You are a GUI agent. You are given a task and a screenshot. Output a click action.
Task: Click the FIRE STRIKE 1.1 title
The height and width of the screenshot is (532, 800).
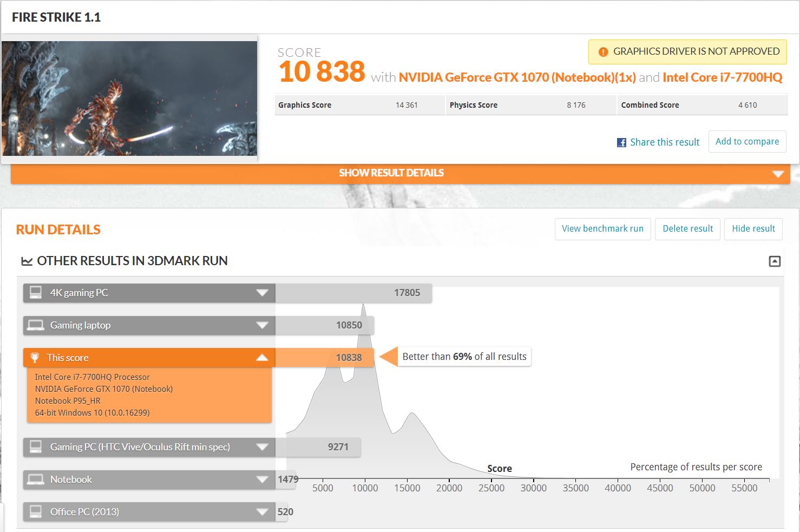point(56,17)
